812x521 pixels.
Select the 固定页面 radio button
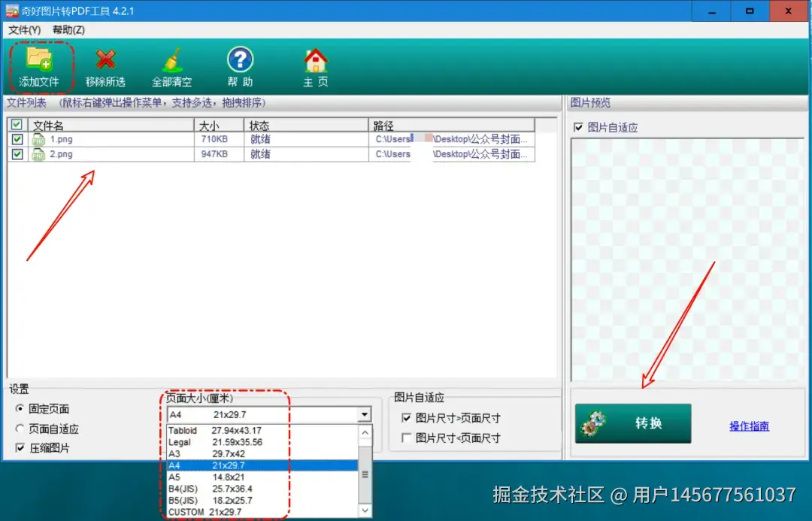tap(20, 409)
